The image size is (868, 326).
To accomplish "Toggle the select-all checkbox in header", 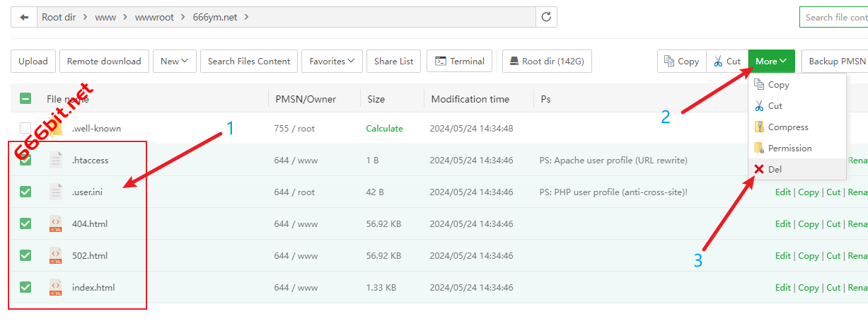I will click(x=25, y=99).
